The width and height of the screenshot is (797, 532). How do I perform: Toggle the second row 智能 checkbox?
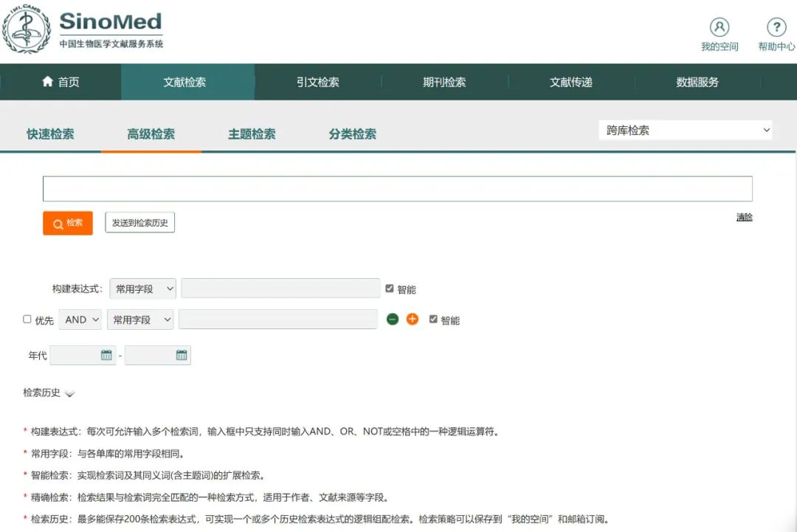pyautogui.click(x=433, y=319)
